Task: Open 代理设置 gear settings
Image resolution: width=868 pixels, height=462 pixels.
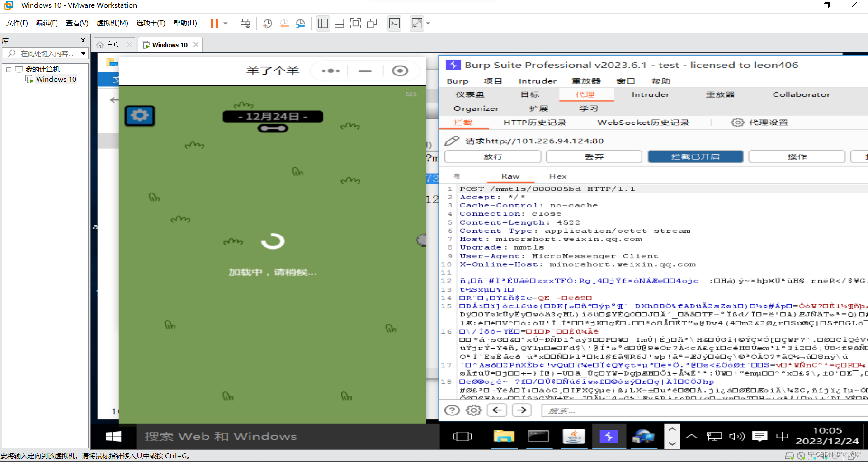Action: pos(759,123)
